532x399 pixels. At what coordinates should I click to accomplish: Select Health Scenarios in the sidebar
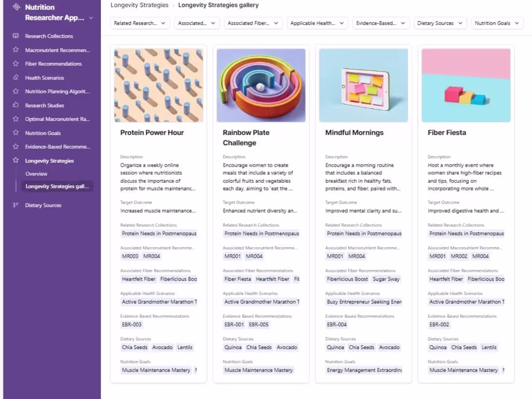(x=44, y=78)
